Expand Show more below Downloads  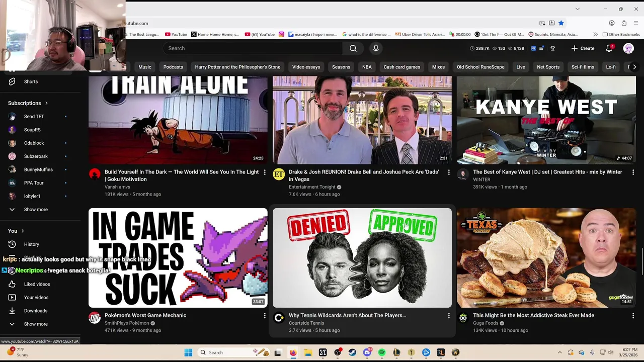(40, 324)
